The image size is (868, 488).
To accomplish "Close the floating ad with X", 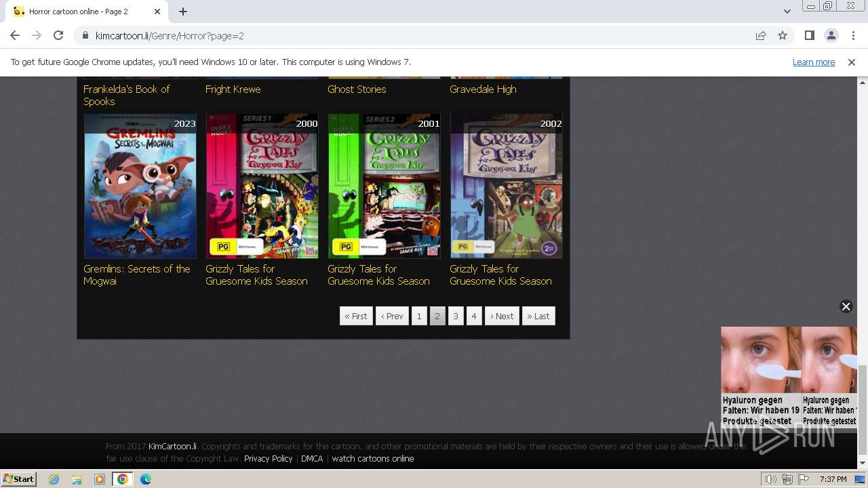I will pyautogui.click(x=846, y=306).
